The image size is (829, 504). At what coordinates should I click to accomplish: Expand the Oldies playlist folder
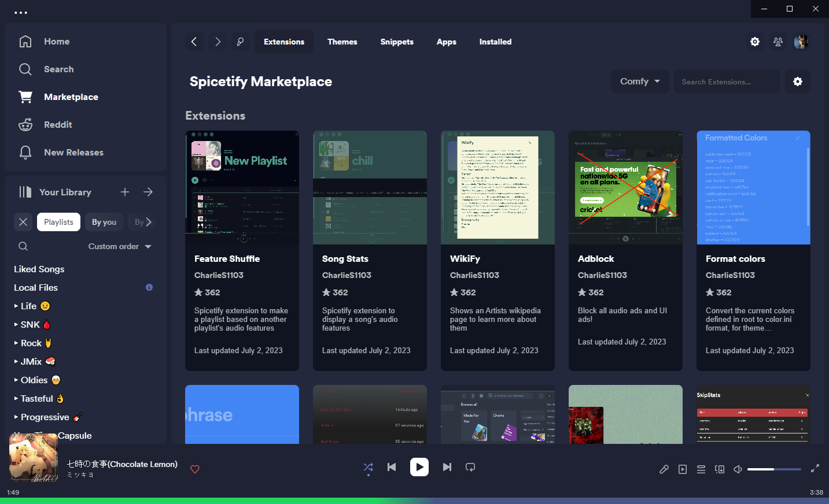tap(16, 380)
